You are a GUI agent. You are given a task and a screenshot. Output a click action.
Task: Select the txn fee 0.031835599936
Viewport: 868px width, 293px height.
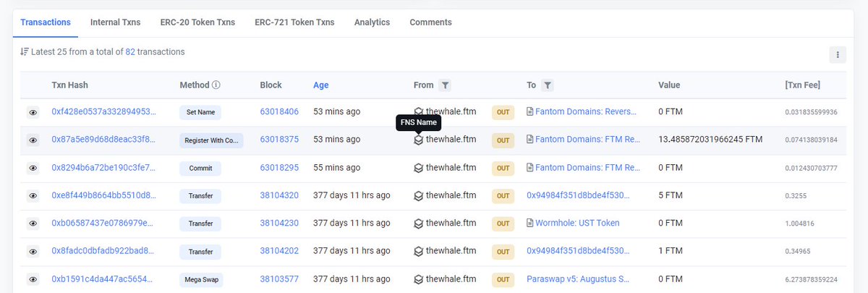pyautogui.click(x=811, y=112)
